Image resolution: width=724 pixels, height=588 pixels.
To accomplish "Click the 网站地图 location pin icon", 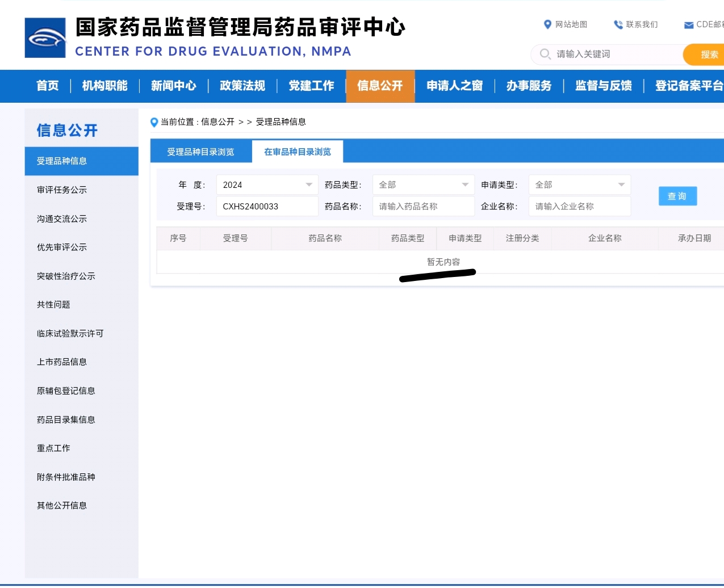I will 547,24.
